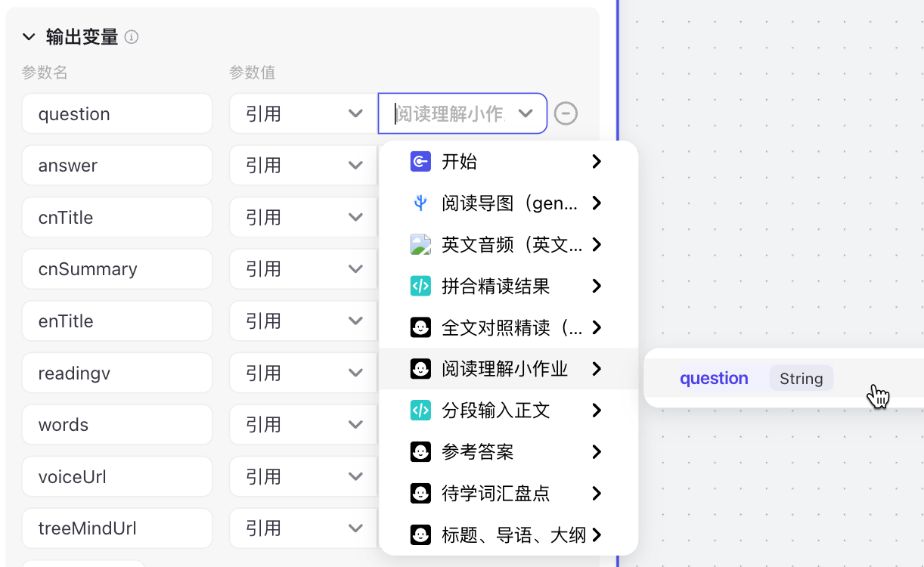This screenshot has height=567, width=924.
Task: Open the 引用 dropdown for cnTitle
Action: [303, 217]
